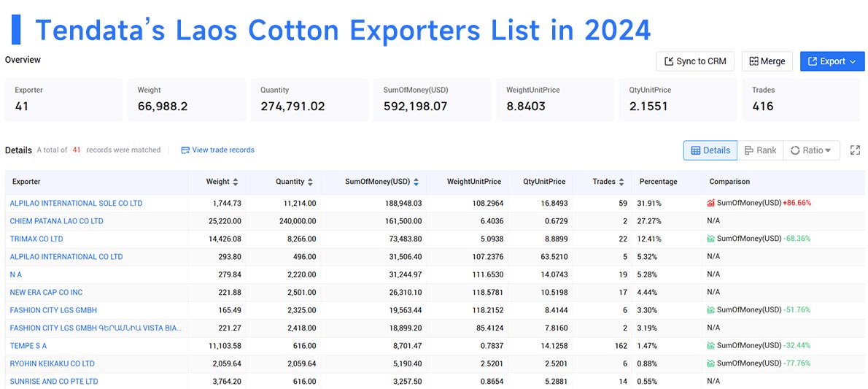Click the green trend icon beside -51.76%
This screenshot has width=868, height=389.
[x=711, y=310]
